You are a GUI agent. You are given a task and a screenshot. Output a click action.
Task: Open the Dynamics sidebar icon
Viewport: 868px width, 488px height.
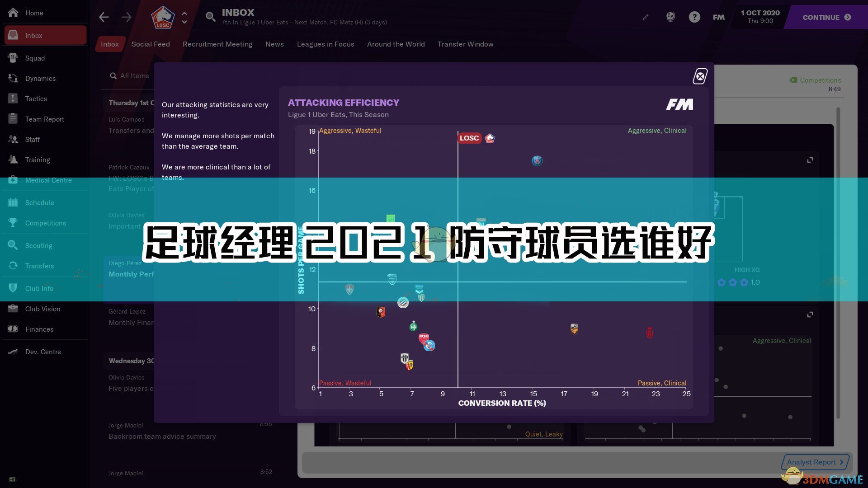(13, 78)
